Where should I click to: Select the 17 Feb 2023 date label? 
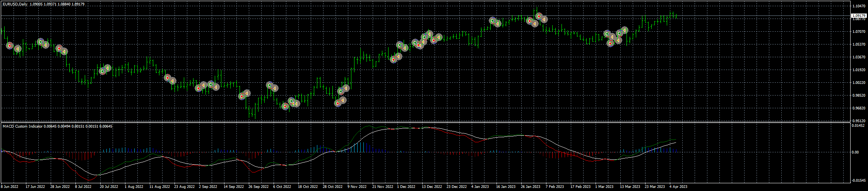pyautogui.click(x=580, y=187)
